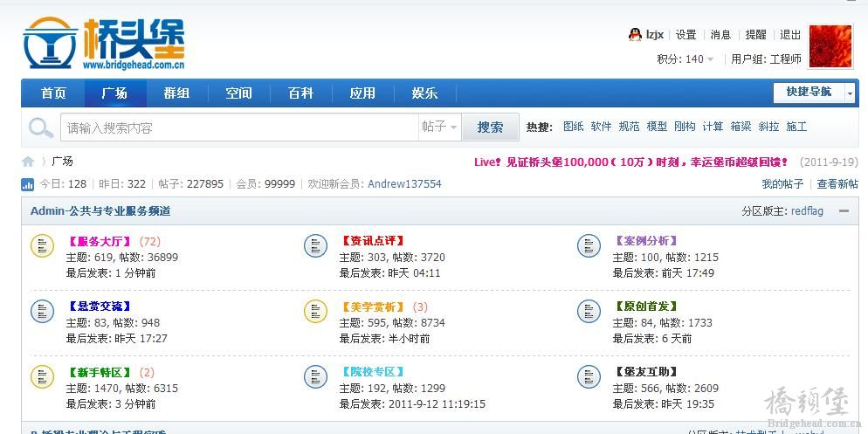
Task: Click the 工程师 user group link
Action: coord(786,59)
